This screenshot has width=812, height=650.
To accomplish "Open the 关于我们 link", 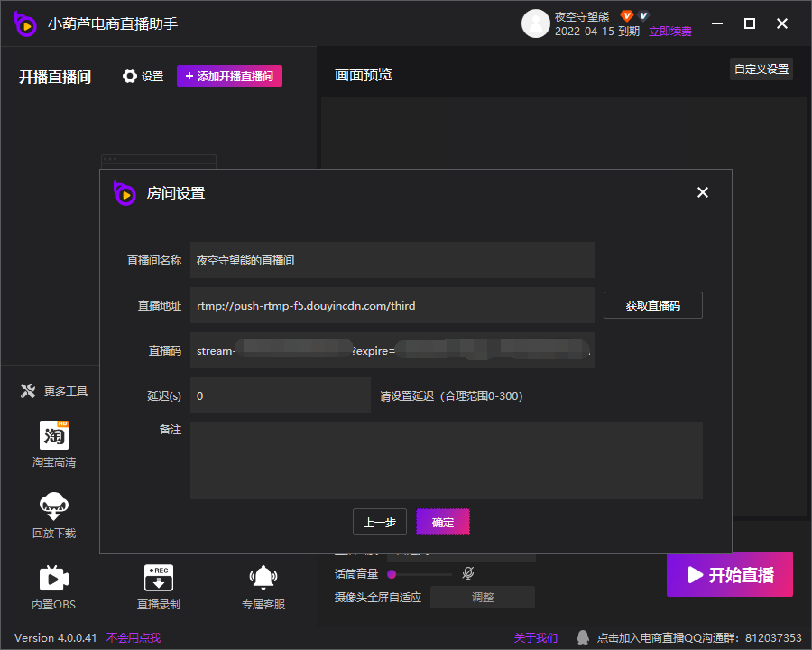I will (536, 637).
